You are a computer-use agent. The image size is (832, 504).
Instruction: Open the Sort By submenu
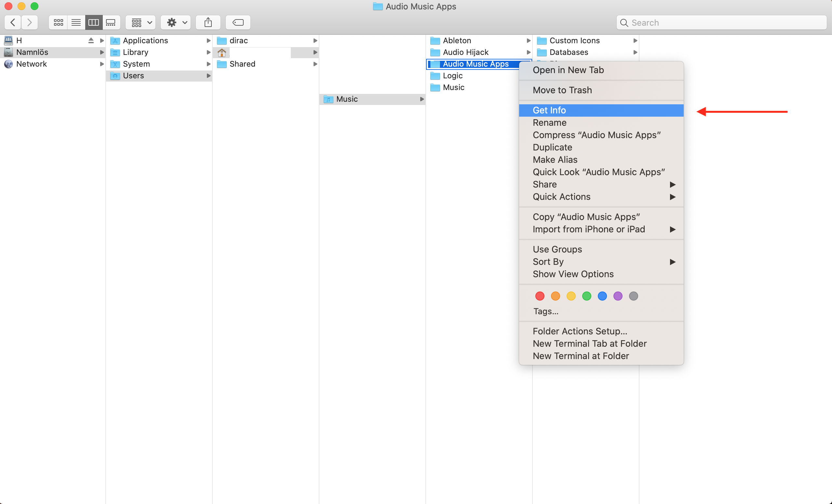pyautogui.click(x=601, y=262)
